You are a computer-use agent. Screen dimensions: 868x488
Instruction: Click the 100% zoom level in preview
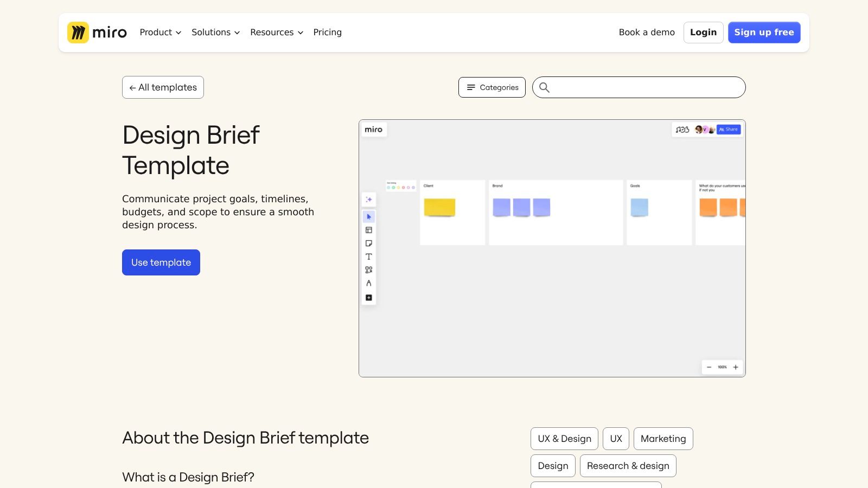722,367
